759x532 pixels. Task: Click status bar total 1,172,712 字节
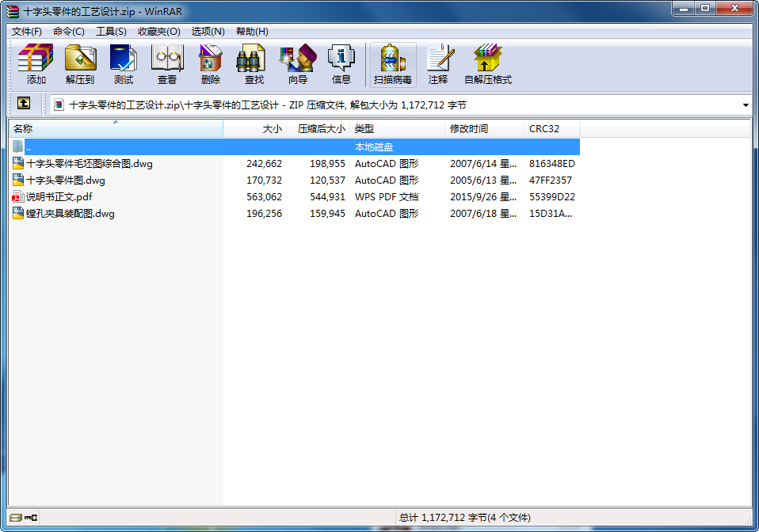tap(465, 518)
